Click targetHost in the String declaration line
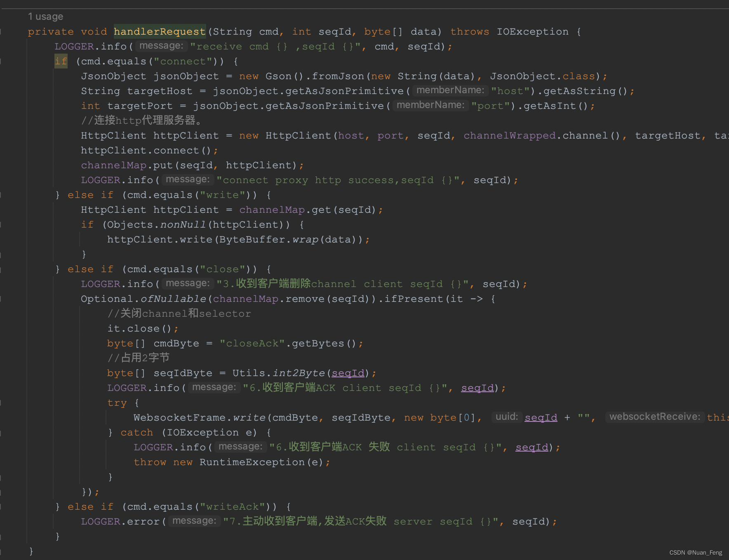The width and height of the screenshot is (729, 560). click(x=160, y=91)
